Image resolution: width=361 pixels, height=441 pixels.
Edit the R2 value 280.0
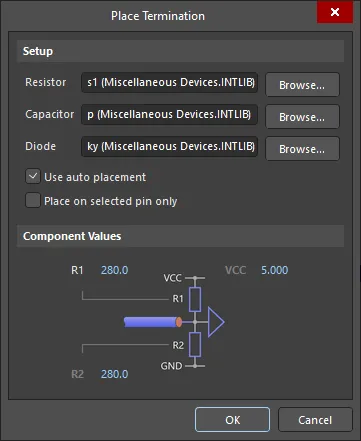coord(114,374)
